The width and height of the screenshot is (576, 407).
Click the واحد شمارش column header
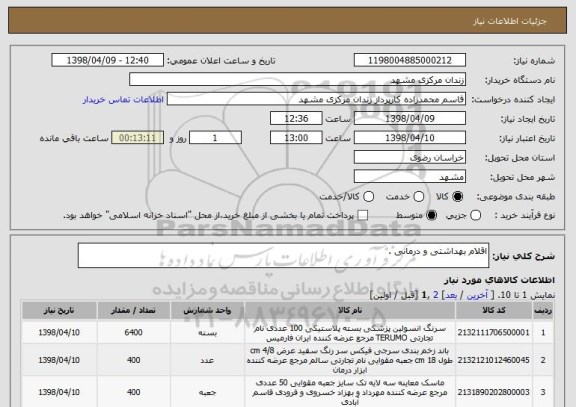[207, 310]
